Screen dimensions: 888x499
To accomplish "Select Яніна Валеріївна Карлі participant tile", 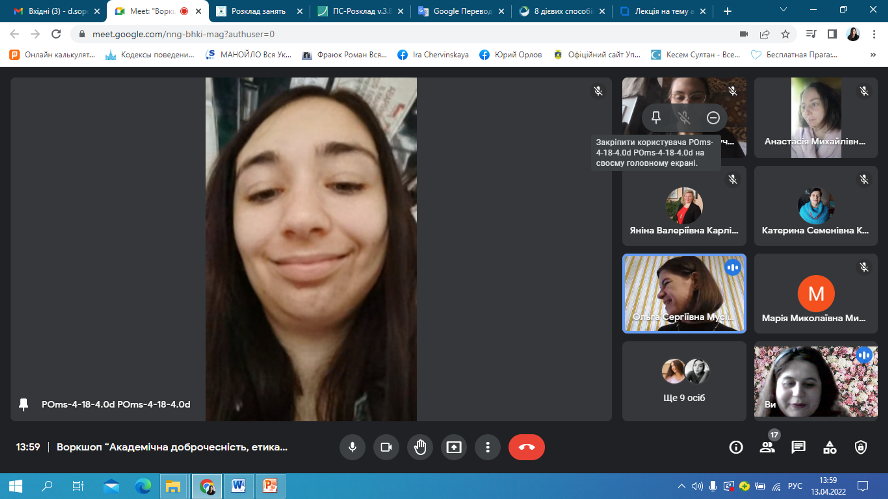I will tap(684, 206).
